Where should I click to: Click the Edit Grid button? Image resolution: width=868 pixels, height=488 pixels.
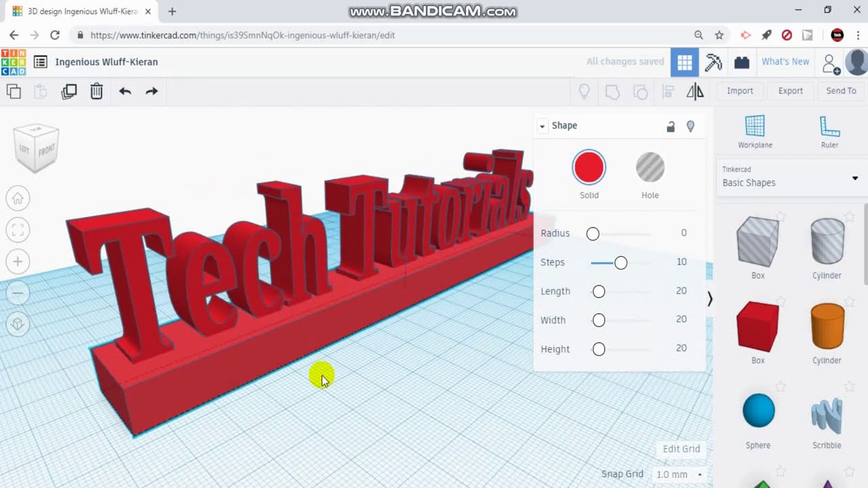coord(682,449)
